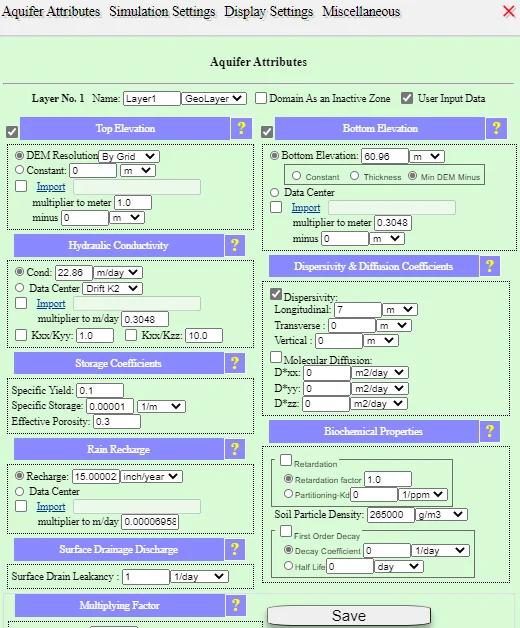Click the Soil Particle Density value field
520x628 pixels.
pyautogui.click(x=391, y=515)
